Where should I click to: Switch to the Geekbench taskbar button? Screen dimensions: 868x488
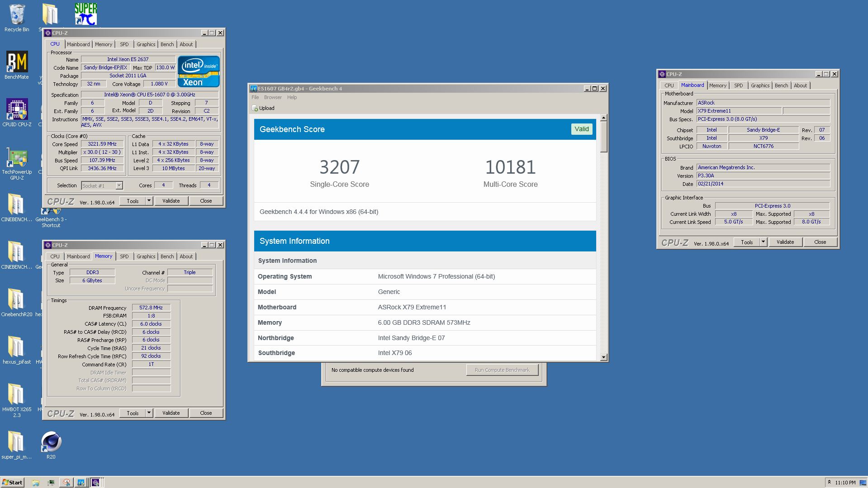81,483
